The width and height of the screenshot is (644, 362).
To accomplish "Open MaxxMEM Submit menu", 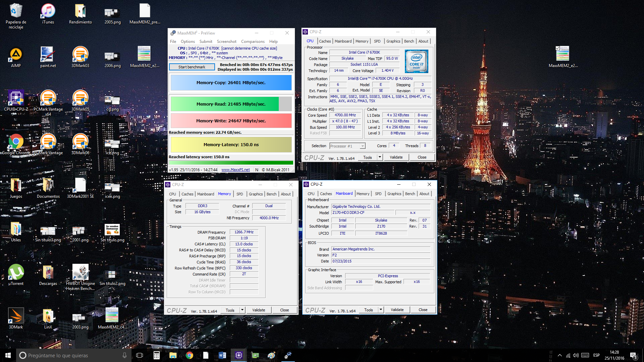I will [x=206, y=42].
